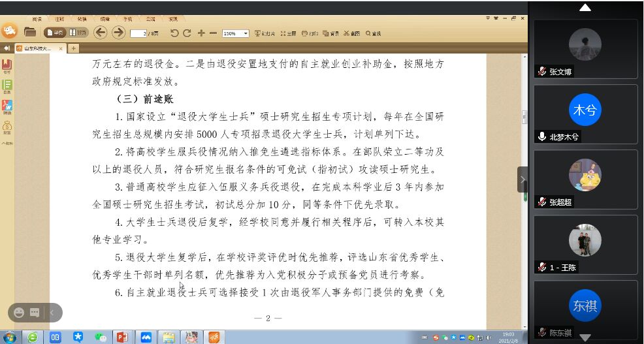Zoom in with the plus icon
Screen dimensions: 644x344
201,33
